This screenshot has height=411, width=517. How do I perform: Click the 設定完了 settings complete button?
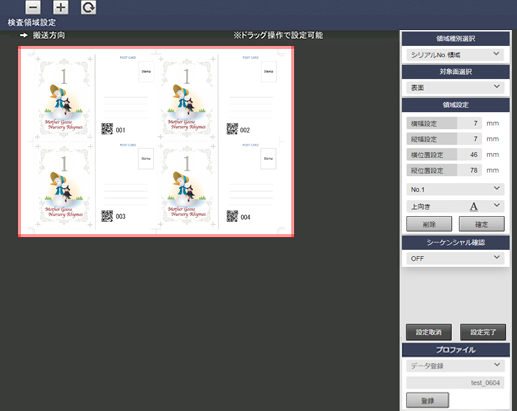483,332
